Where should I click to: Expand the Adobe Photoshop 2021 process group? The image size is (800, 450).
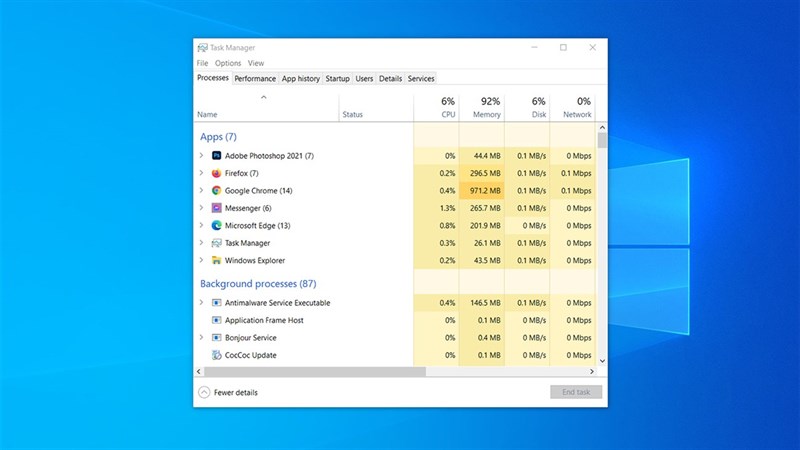click(x=202, y=156)
